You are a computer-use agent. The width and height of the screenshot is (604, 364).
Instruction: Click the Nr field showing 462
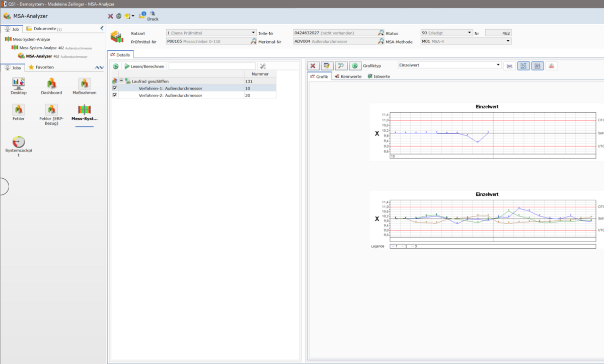498,33
